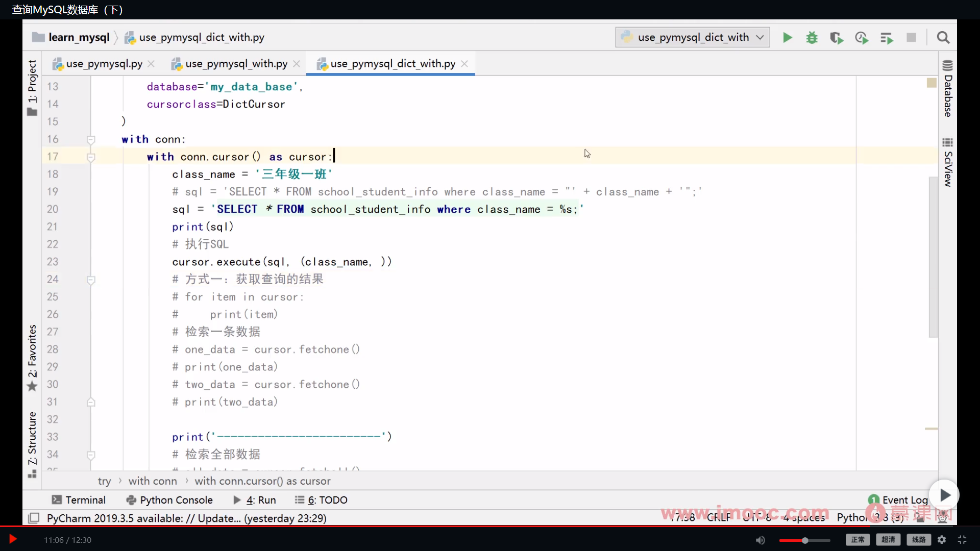Image resolution: width=980 pixels, height=551 pixels.
Task: Toggle video fullscreen icon
Action: [962, 540]
